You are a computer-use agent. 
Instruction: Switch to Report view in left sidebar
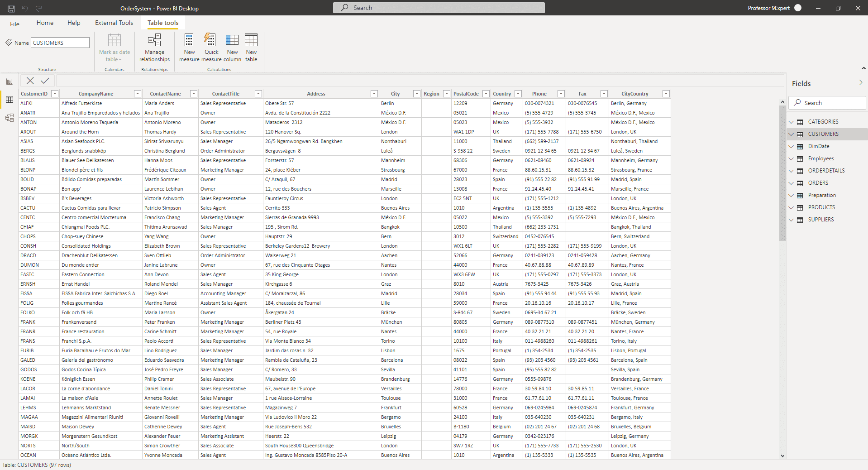pos(9,81)
